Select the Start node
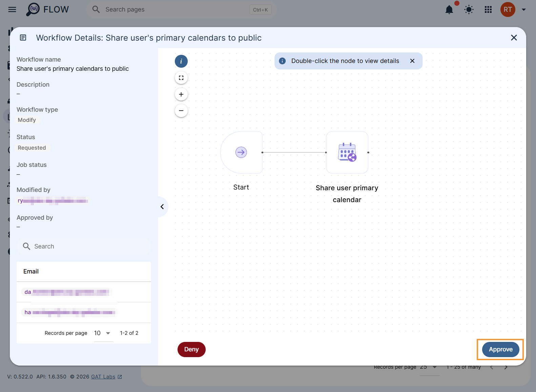The image size is (536, 392). coord(241,152)
